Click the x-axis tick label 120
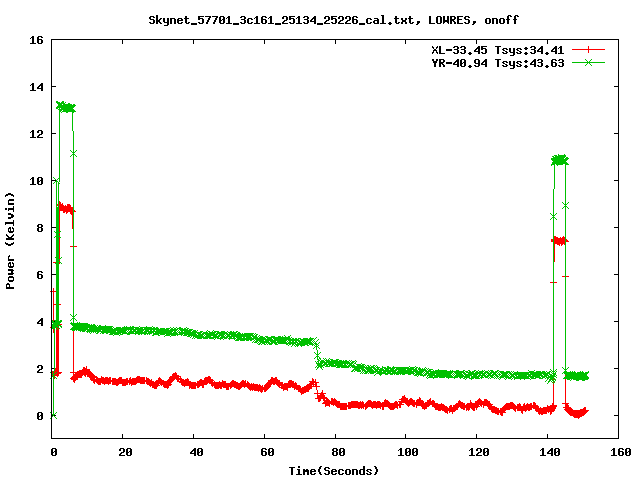 point(479,452)
